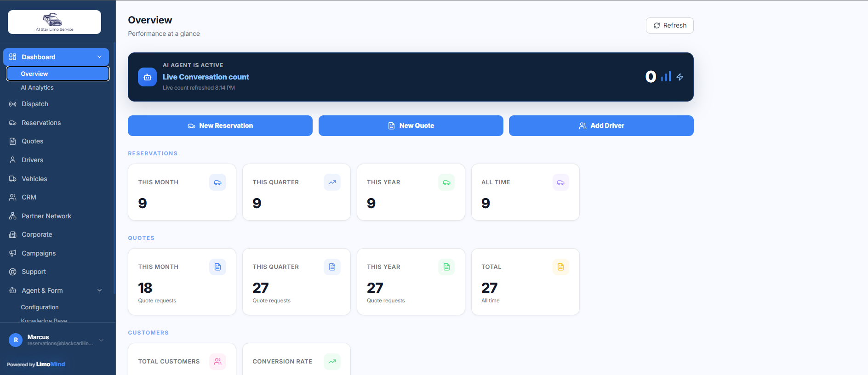The height and width of the screenshot is (375, 868).
Task: Click the Powered by LimoMind link
Action: 36,364
